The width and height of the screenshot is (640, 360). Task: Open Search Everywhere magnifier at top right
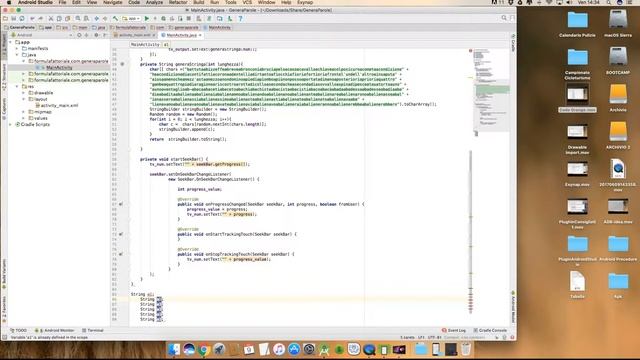504,18
